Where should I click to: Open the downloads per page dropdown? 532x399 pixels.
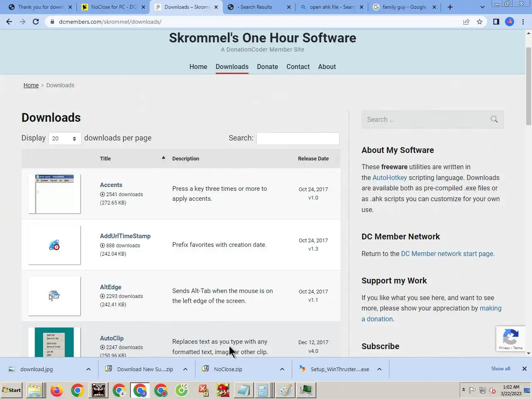(x=64, y=138)
